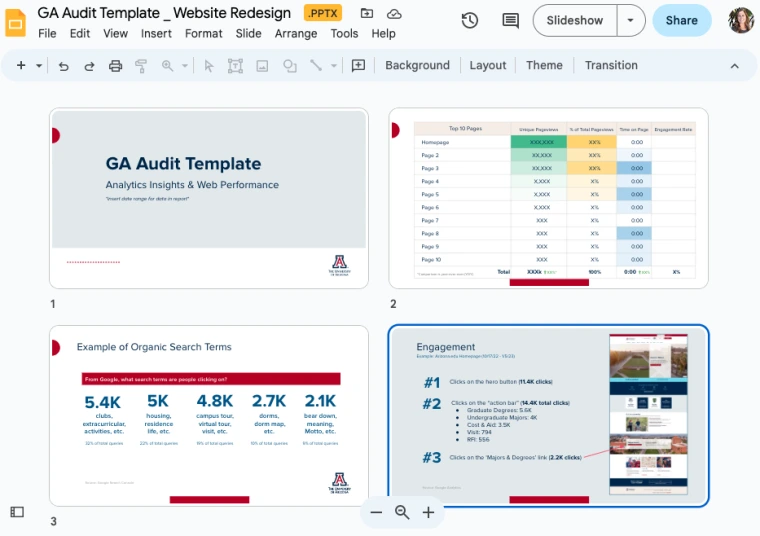Select the Top 10 Pages table slide
Screen dimensions: 760x536
pyautogui.click(x=548, y=198)
